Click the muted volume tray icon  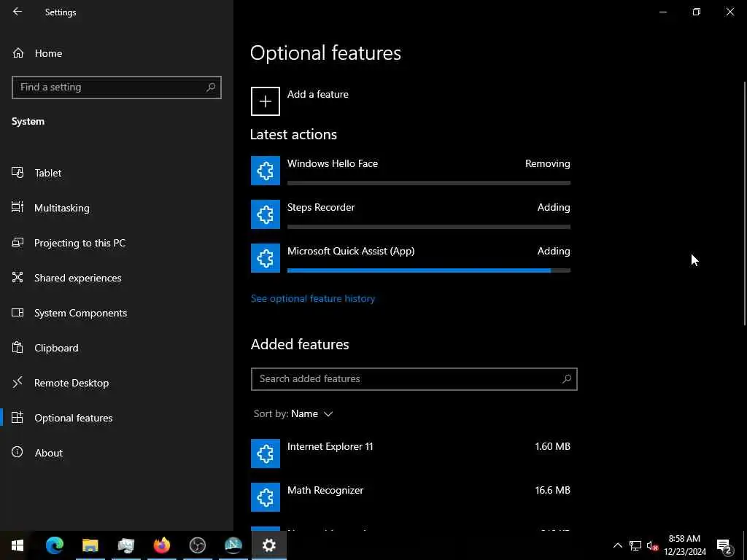click(652, 545)
